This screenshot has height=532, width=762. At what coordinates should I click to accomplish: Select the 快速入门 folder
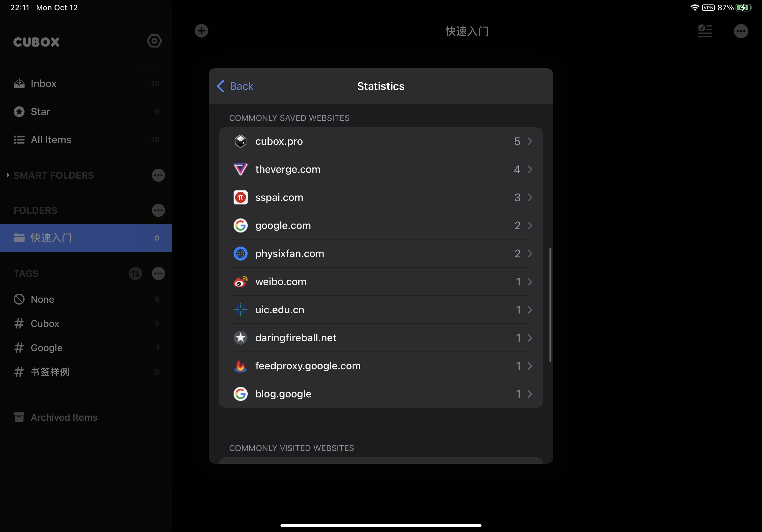[86, 238]
